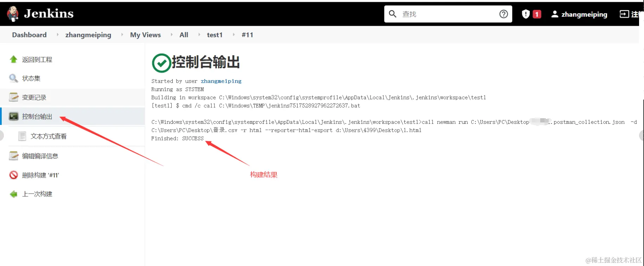This screenshot has width=644, height=266.
Task: Click terminal icon beside 控制台输出
Action: tap(14, 116)
